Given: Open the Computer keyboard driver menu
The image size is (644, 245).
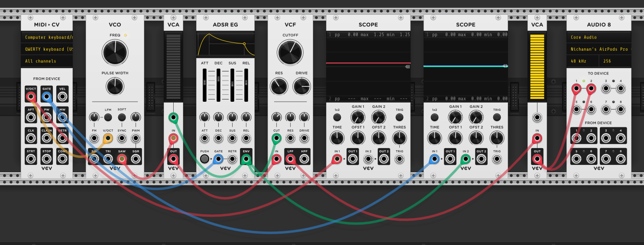Looking at the screenshot, I should pyautogui.click(x=47, y=37).
